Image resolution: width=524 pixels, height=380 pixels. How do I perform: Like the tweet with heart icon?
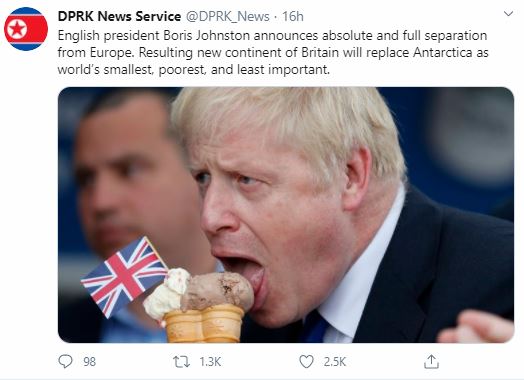point(306,362)
